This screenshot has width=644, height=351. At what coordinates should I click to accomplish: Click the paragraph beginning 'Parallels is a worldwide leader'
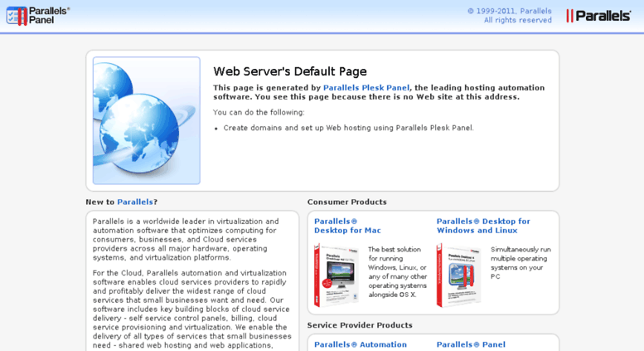tap(186, 239)
